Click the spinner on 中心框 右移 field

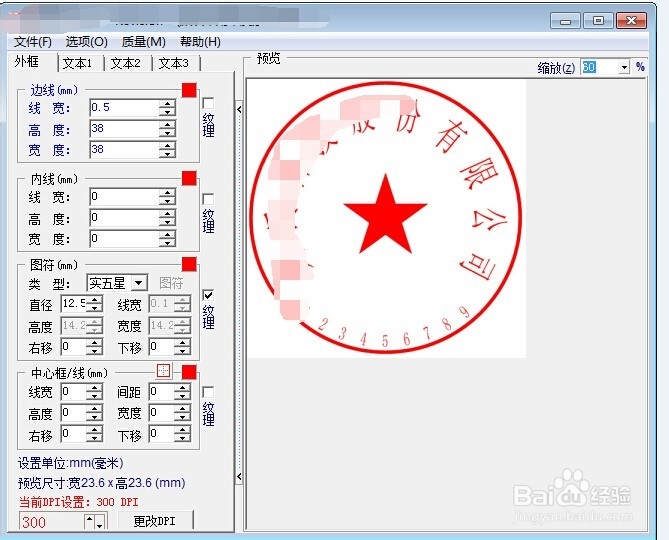[94, 434]
